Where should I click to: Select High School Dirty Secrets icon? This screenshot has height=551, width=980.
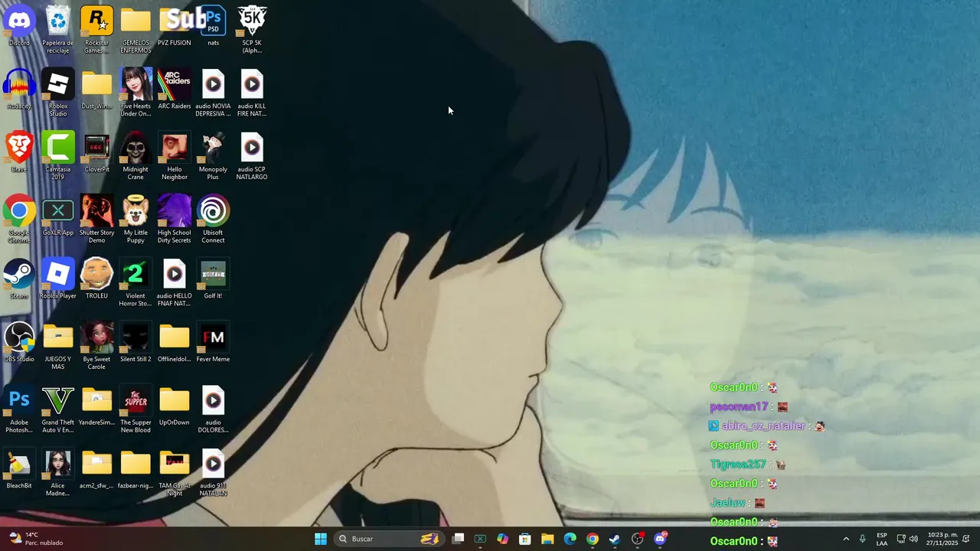[x=175, y=220]
